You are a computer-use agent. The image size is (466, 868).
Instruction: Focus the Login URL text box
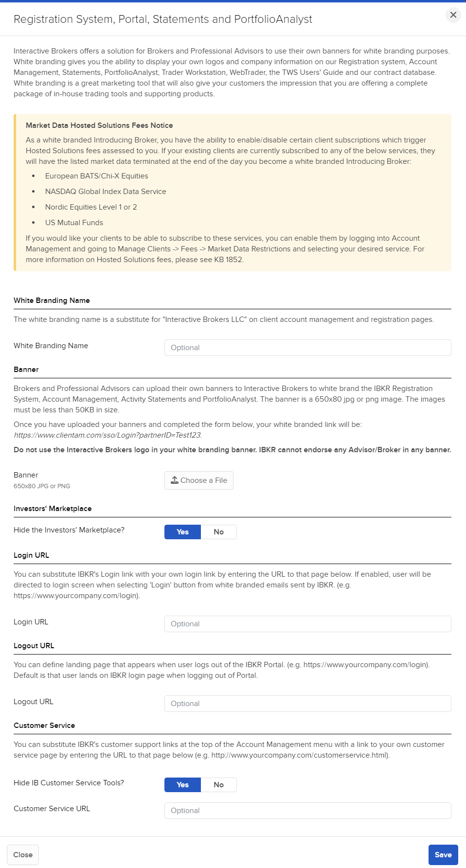point(307,623)
